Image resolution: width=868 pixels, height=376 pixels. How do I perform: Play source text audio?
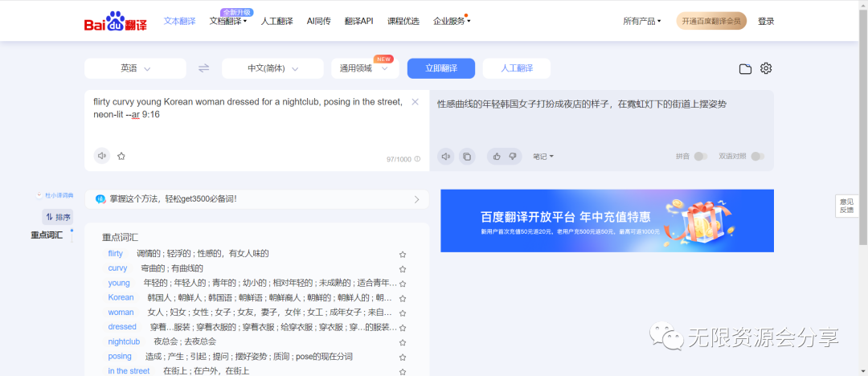(102, 156)
